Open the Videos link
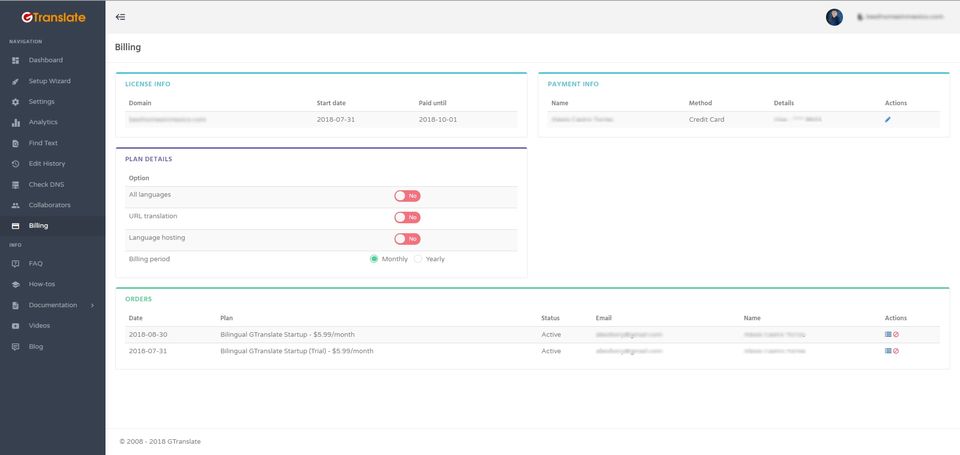960x455 pixels. pos(39,325)
